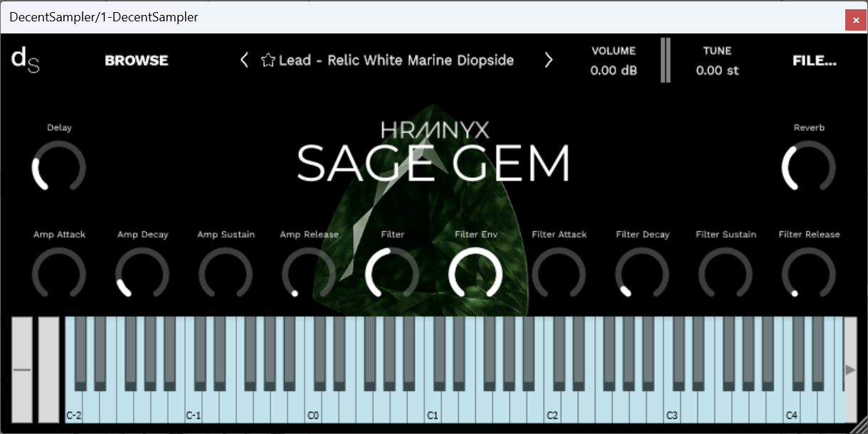Click the Amp Release knob

pos(309,274)
